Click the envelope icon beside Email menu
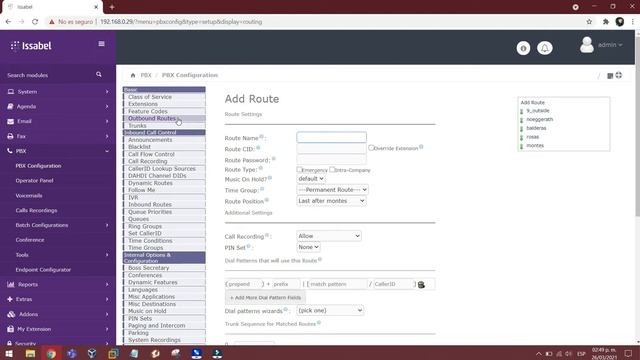 click(x=11, y=121)
